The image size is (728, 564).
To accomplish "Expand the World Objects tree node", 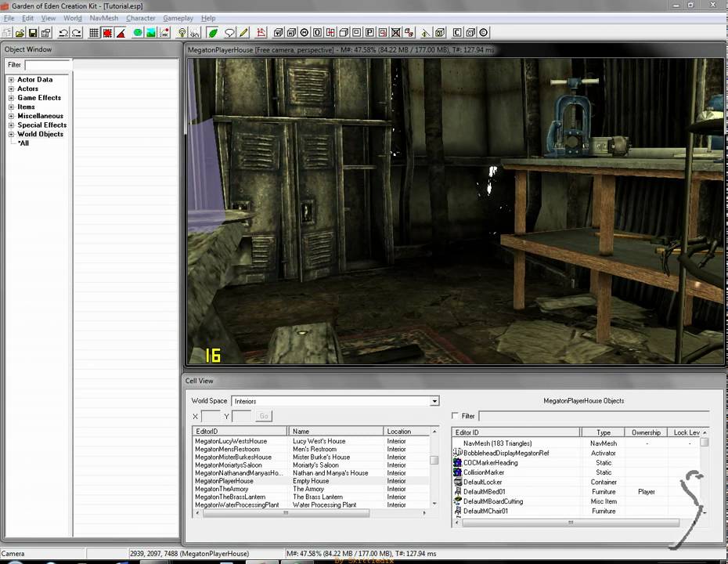I will (x=11, y=134).
